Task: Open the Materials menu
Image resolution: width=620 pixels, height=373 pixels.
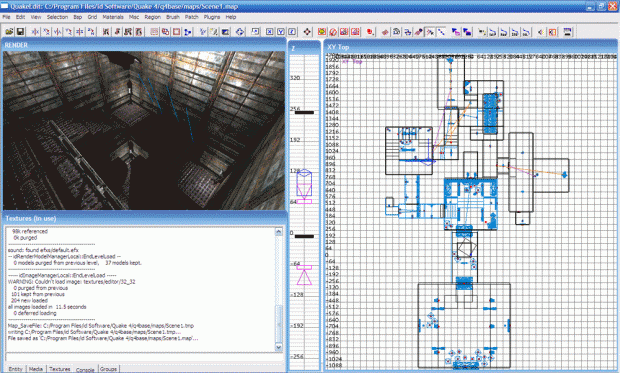Action: tap(113, 17)
